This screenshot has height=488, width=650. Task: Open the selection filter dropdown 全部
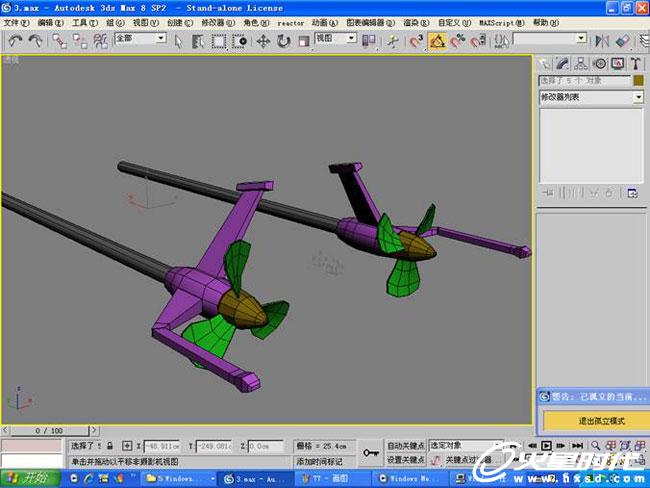[x=140, y=39]
